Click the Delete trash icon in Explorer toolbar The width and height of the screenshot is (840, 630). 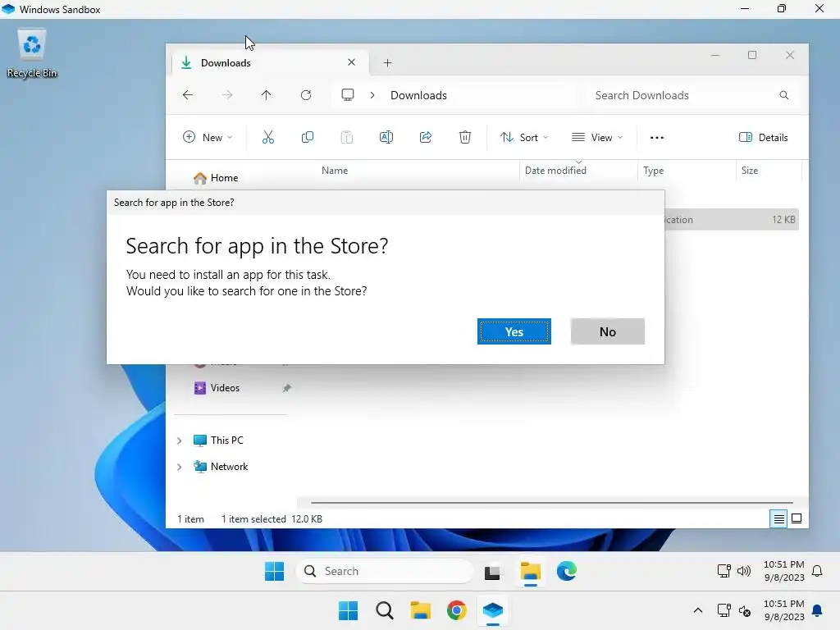pyautogui.click(x=465, y=137)
